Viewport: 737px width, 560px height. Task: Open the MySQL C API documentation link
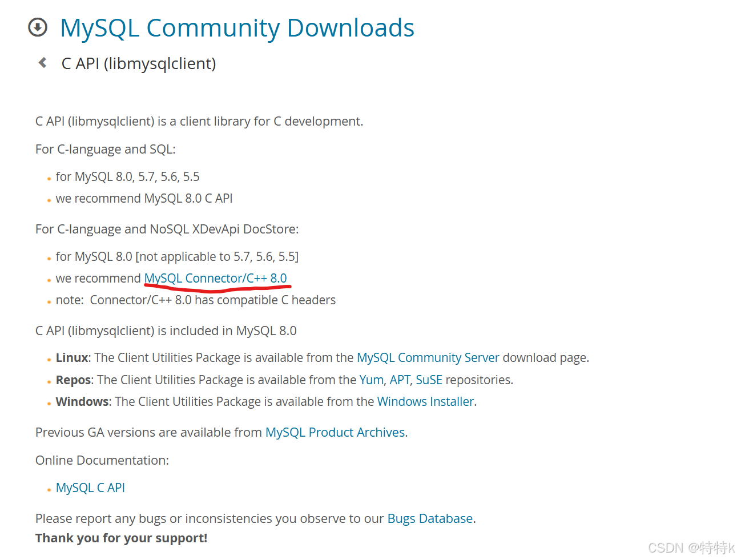pos(90,488)
